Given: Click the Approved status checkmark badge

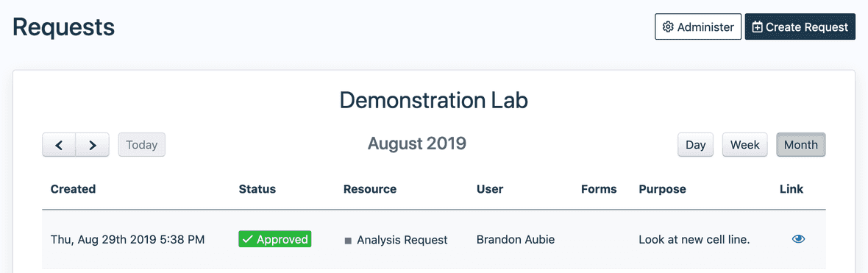Looking at the screenshot, I should click(274, 239).
